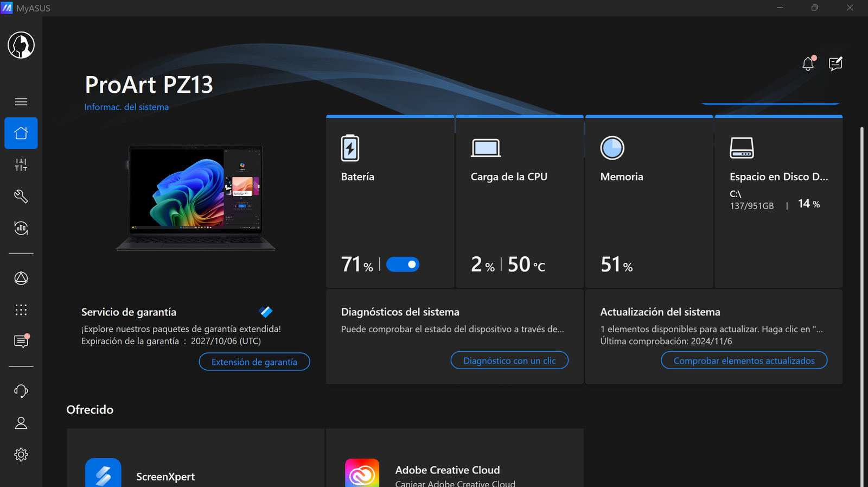
Task: Click the Diagnósticos del sistema heading
Action: [x=400, y=312]
